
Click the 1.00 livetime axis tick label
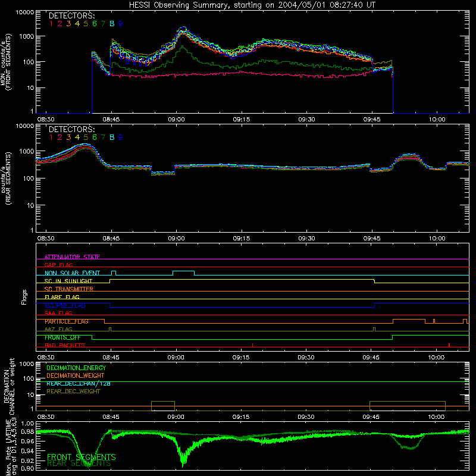point(28,424)
